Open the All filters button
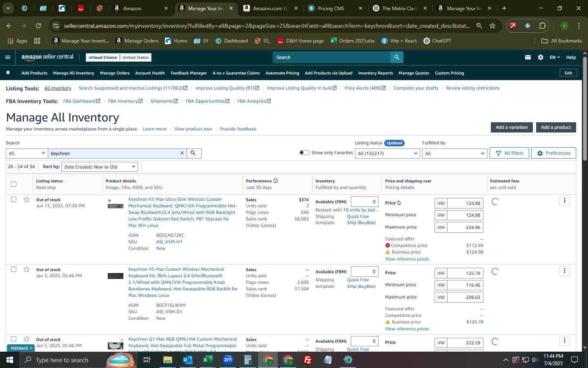Image resolution: width=588 pixels, height=368 pixels. click(x=509, y=153)
